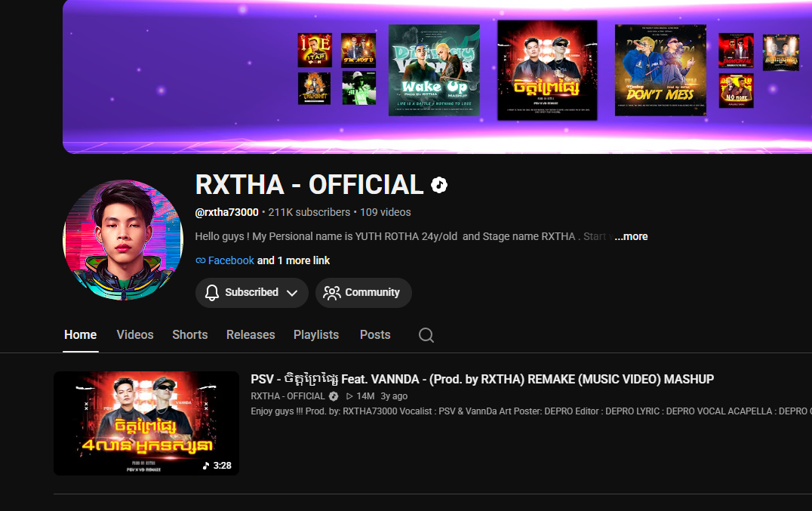Click the bell icon on Subscribed button
Image resolution: width=812 pixels, height=511 pixels.
point(212,293)
